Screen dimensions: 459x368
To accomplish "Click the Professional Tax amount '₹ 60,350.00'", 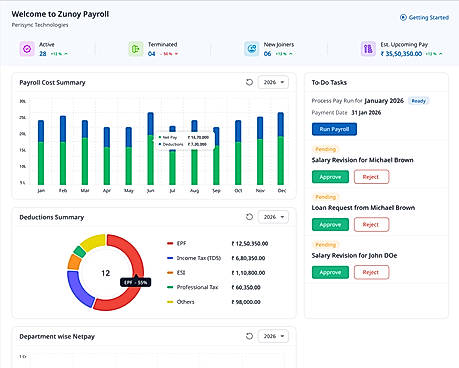I will point(246,287).
